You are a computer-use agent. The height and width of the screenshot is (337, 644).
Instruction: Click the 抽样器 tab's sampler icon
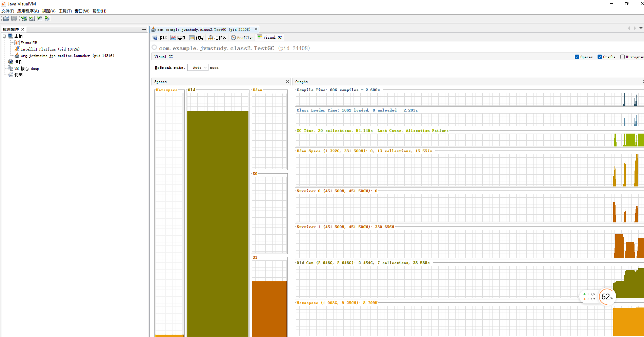click(210, 38)
